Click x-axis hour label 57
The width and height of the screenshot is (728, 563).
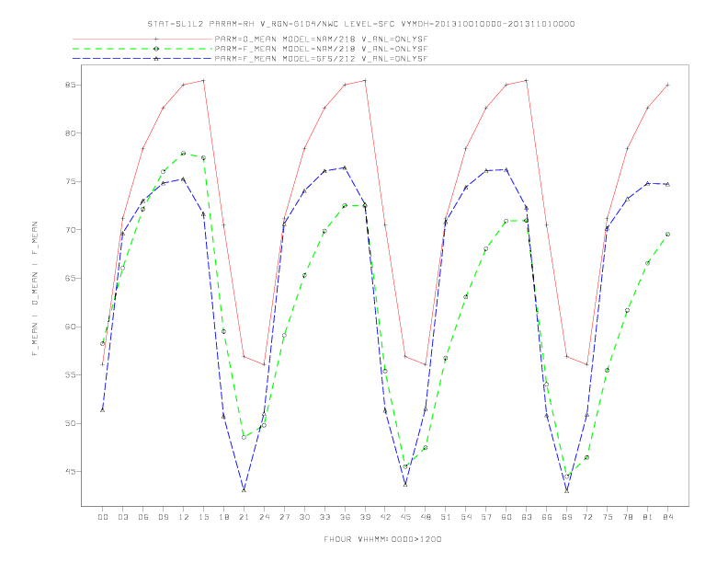pos(486,517)
